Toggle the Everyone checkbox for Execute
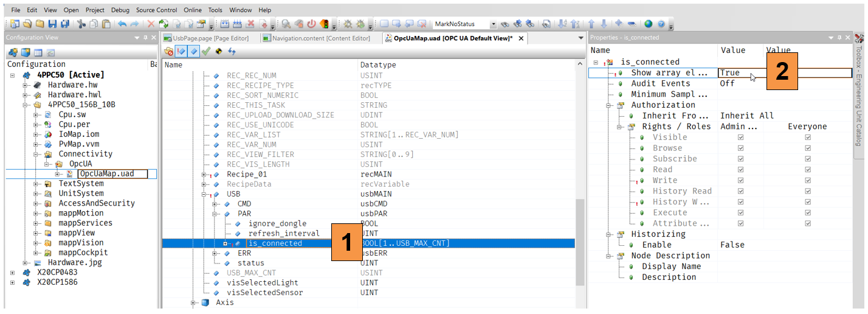The height and width of the screenshot is (314, 868). pyautogui.click(x=807, y=213)
